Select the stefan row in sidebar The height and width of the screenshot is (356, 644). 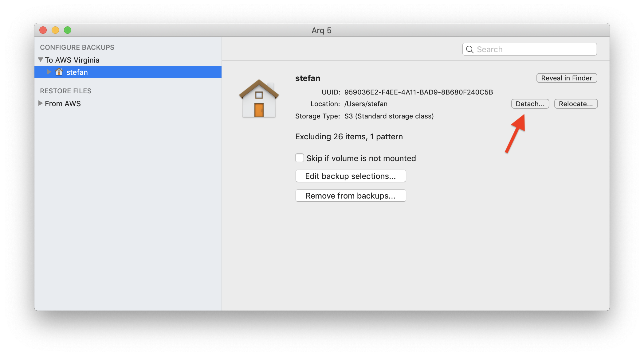tap(128, 72)
